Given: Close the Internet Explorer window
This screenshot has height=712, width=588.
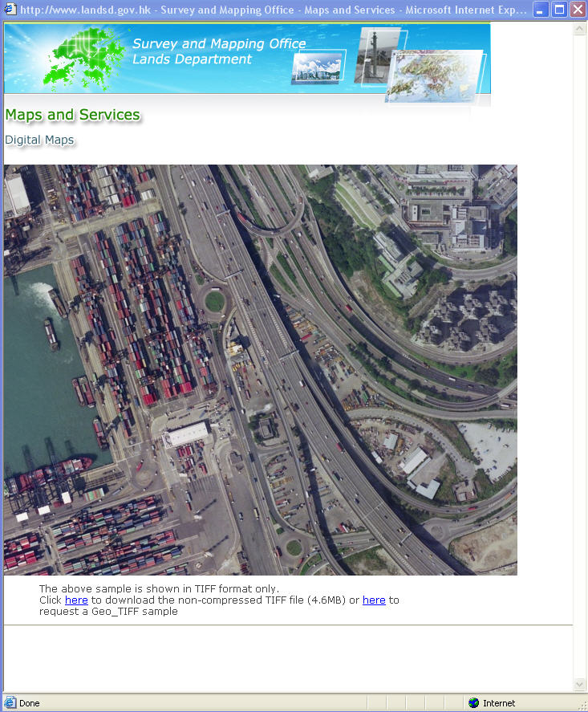Looking at the screenshot, I should click(578, 10).
